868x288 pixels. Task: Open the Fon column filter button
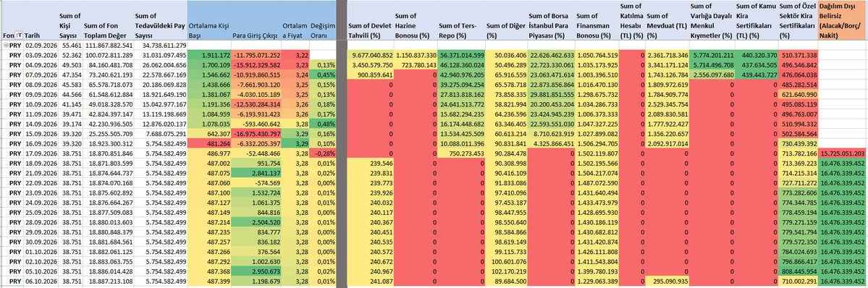pyautogui.click(x=20, y=36)
